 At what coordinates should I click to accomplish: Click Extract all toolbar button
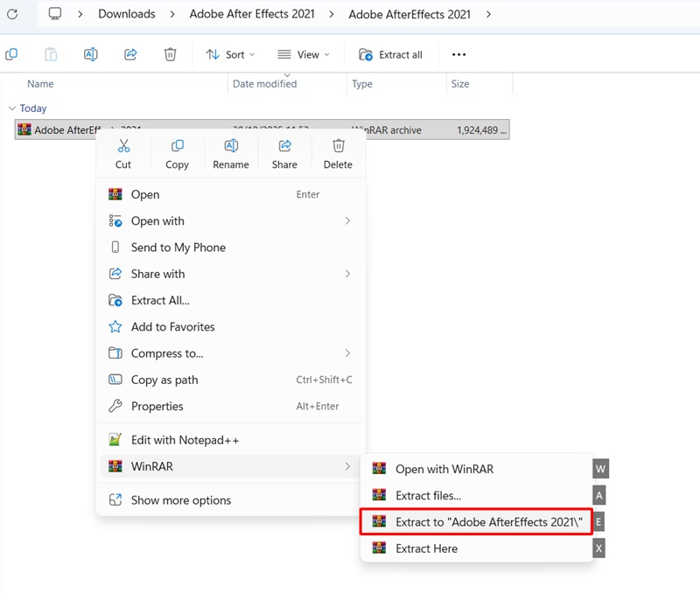(x=391, y=54)
